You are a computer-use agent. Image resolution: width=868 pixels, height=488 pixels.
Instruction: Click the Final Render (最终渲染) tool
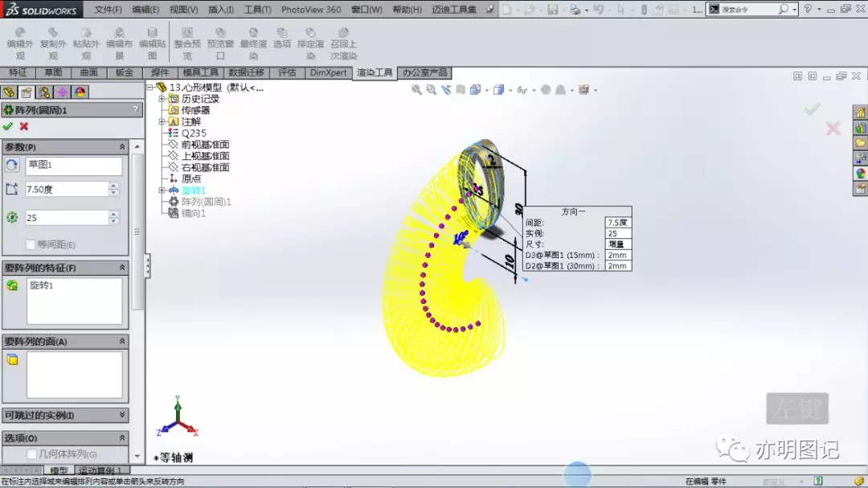[x=253, y=43]
